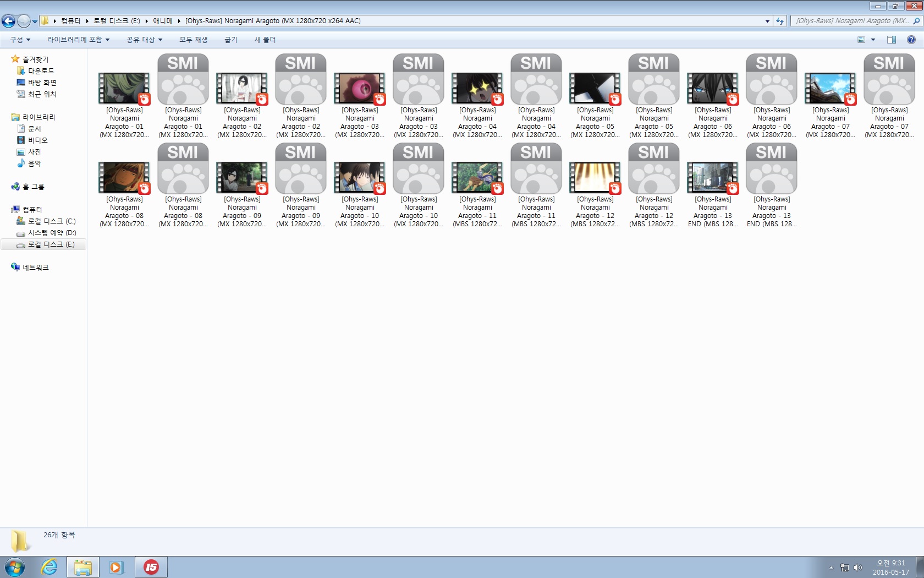
Task: Select the Aragoto - 11 SMI subtitle file
Action: coord(536,168)
